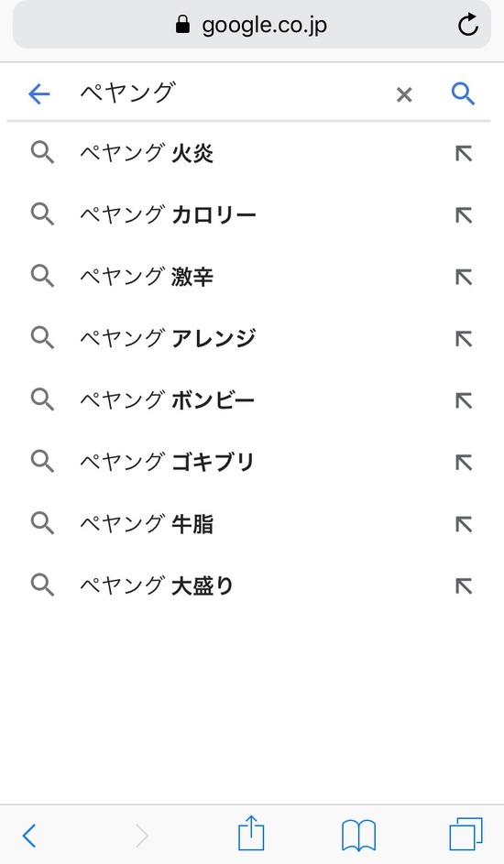Focus the ペヤング search input field
504x864 pixels.
231,93
